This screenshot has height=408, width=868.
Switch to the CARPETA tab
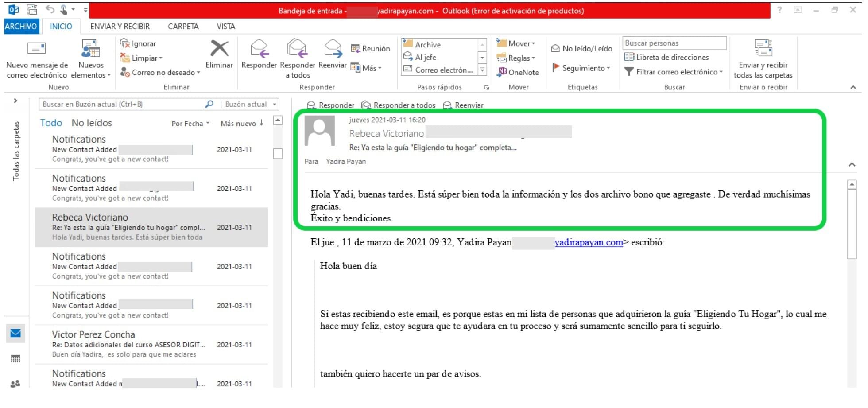click(x=183, y=27)
